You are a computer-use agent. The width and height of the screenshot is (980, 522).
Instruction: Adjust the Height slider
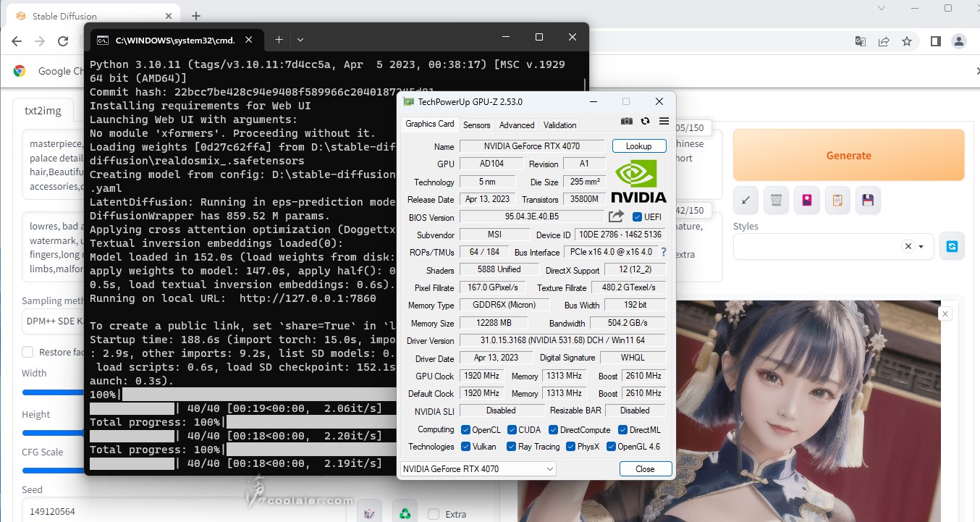(54, 434)
